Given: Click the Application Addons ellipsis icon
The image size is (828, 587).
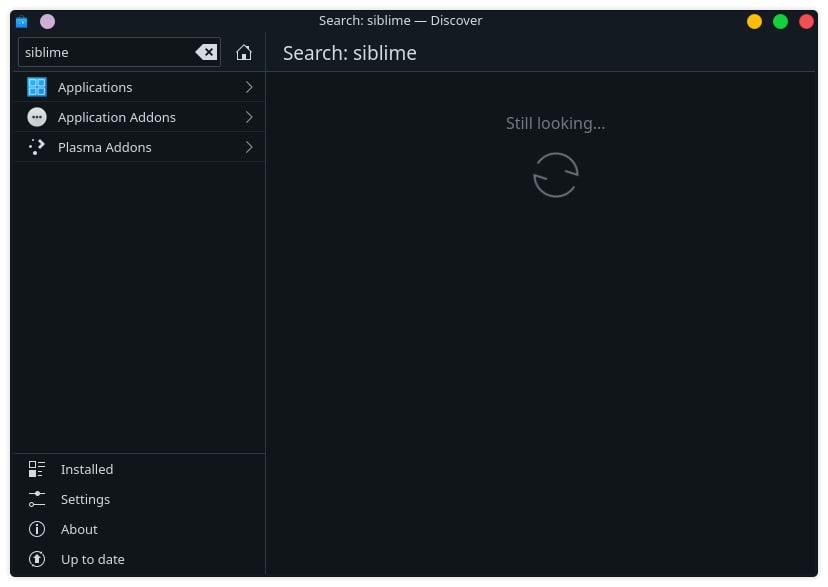Looking at the screenshot, I should coord(37,117).
